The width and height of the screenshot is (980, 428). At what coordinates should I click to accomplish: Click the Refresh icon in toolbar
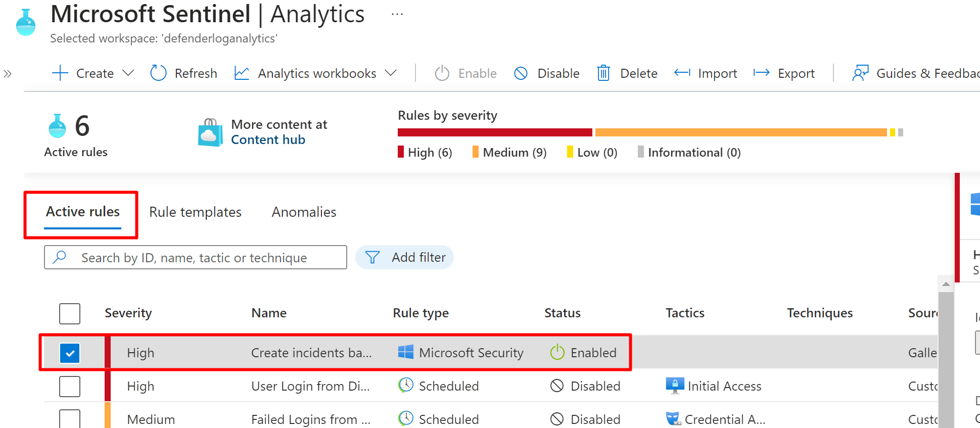click(158, 73)
